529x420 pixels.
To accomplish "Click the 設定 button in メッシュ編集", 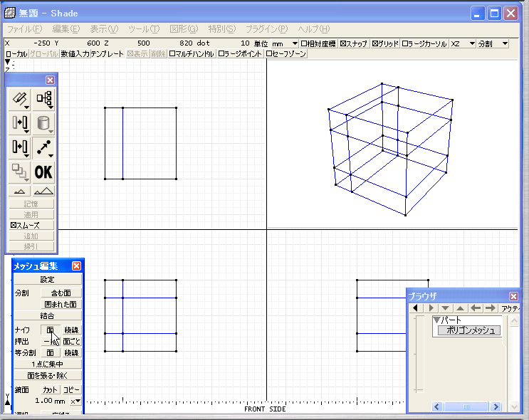I will click(48, 279).
